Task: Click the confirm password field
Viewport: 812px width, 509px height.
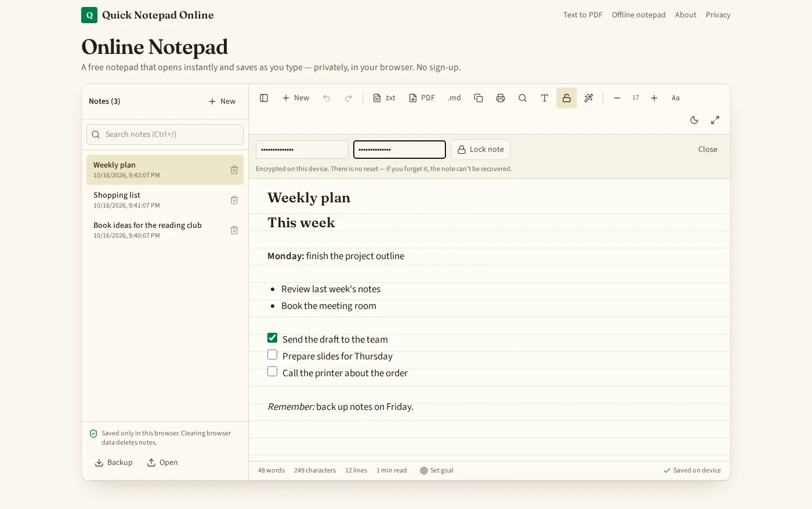Action: tap(400, 150)
